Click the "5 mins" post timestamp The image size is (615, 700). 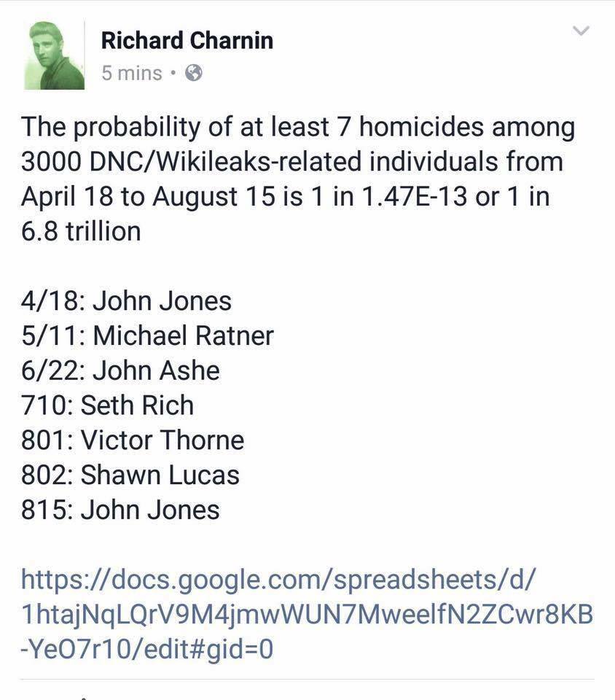132,73
